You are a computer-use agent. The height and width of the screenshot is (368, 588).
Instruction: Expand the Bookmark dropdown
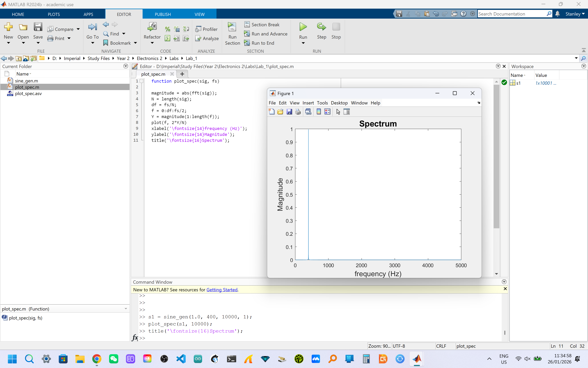click(136, 43)
